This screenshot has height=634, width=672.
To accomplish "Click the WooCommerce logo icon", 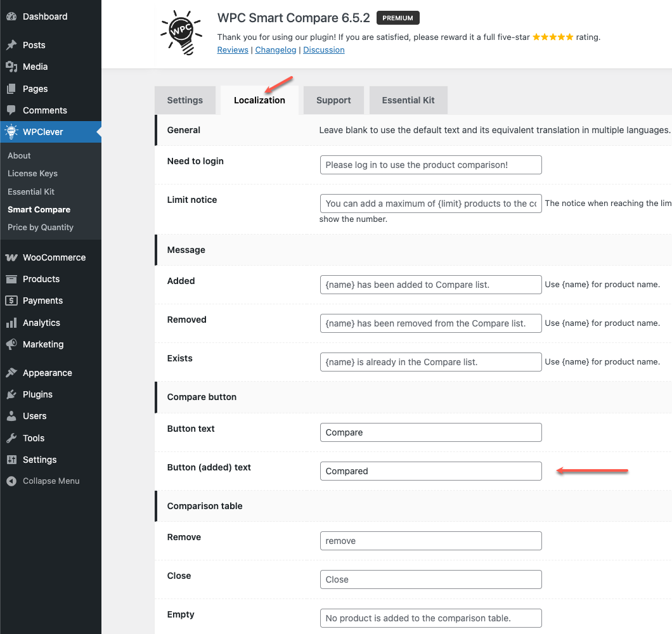I will coord(11,257).
